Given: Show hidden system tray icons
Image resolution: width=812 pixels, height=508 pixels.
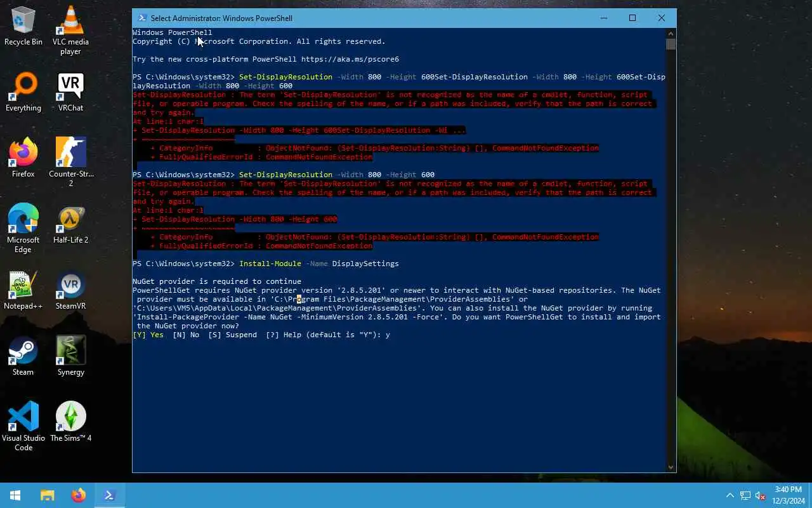Looking at the screenshot, I should (730, 495).
